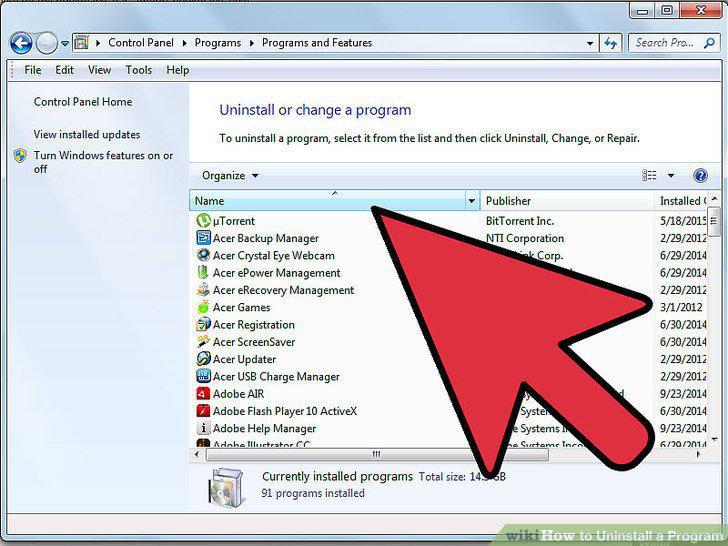Click the Forward navigation arrow button
Image resolution: width=728 pixels, height=546 pixels.
point(46,43)
